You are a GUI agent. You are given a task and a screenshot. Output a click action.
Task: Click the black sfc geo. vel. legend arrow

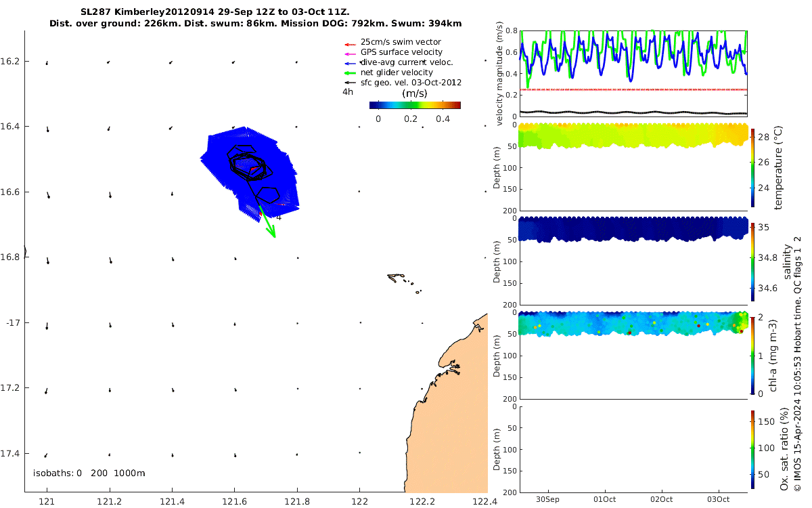[x=349, y=83]
